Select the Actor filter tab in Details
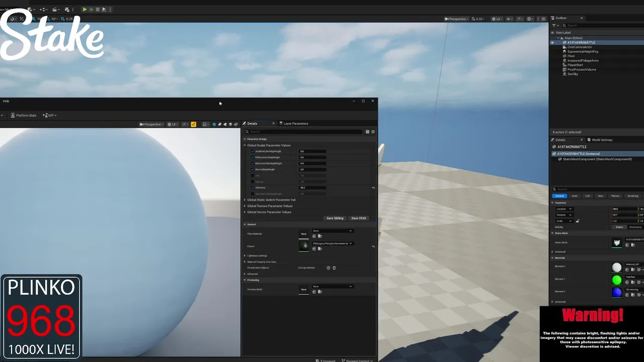 575,196
